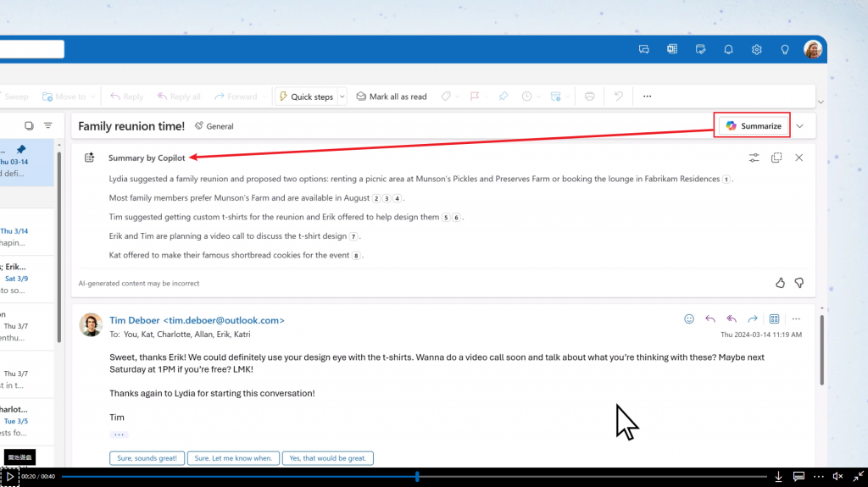Open the My Day icon in header
The height and width of the screenshot is (487, 868).
[x=700, y=49]
